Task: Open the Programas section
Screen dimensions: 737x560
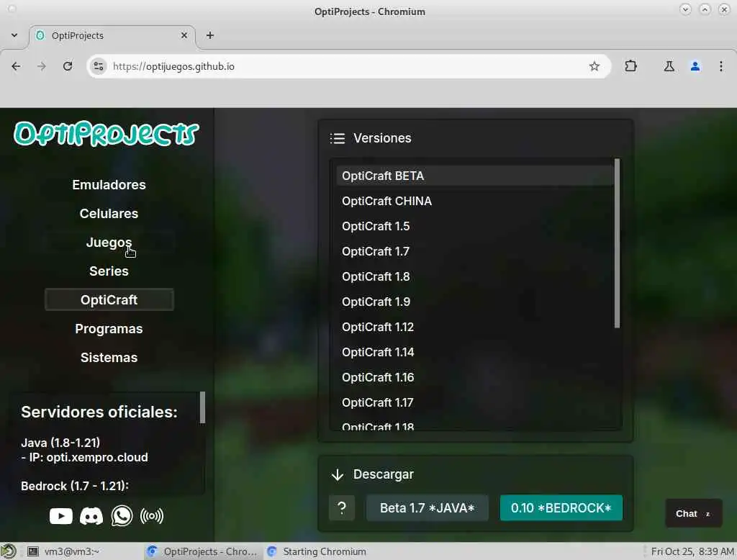Action: click(109, 329)
